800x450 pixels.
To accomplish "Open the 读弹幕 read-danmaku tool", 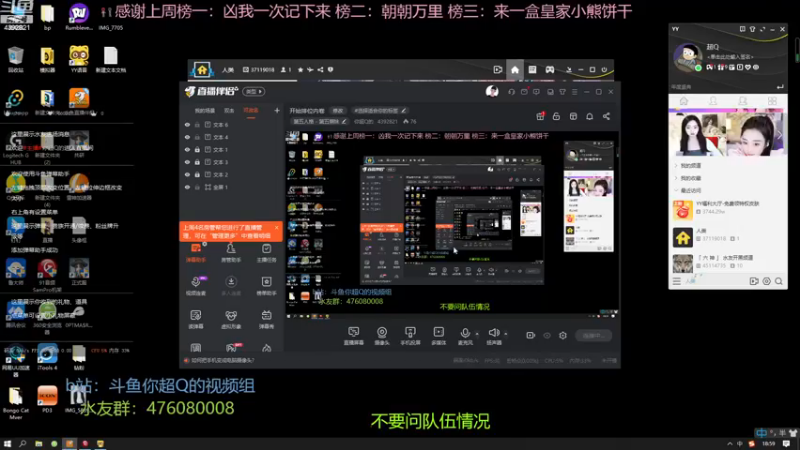I will click(x=196, y=319).
